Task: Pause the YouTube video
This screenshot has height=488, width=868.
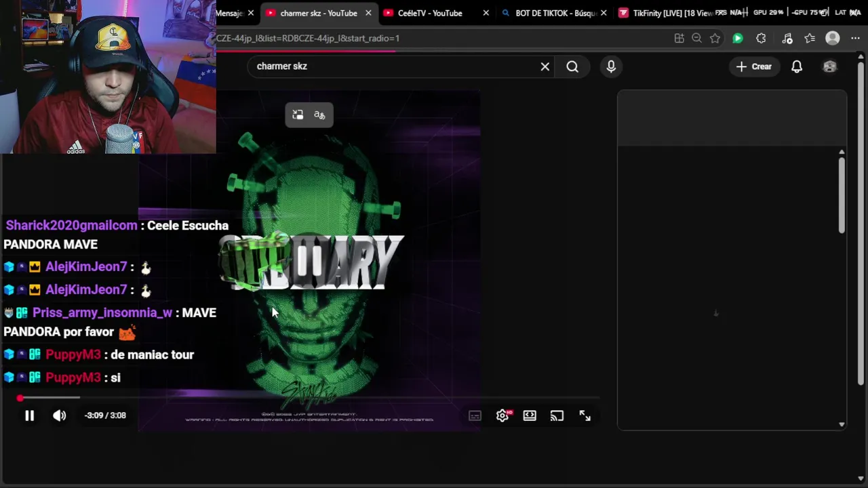Action: (x=29, y=415)
